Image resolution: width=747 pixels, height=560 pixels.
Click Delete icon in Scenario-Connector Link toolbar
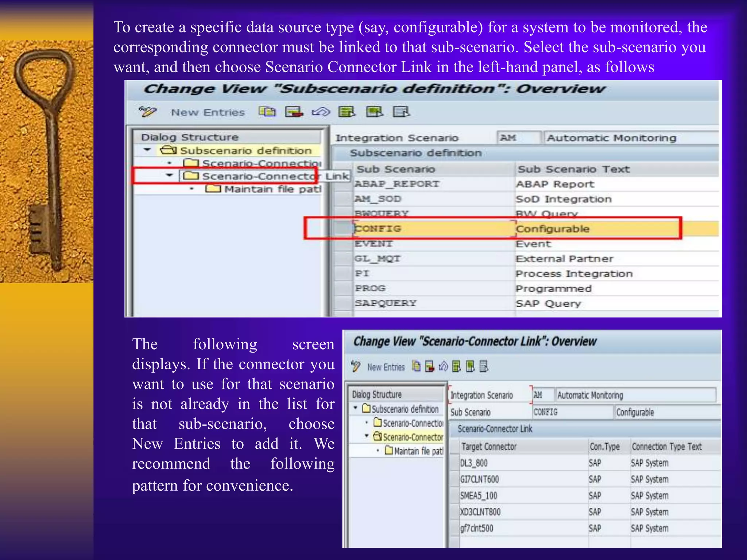pyautogui.click(x=430, y=366)
